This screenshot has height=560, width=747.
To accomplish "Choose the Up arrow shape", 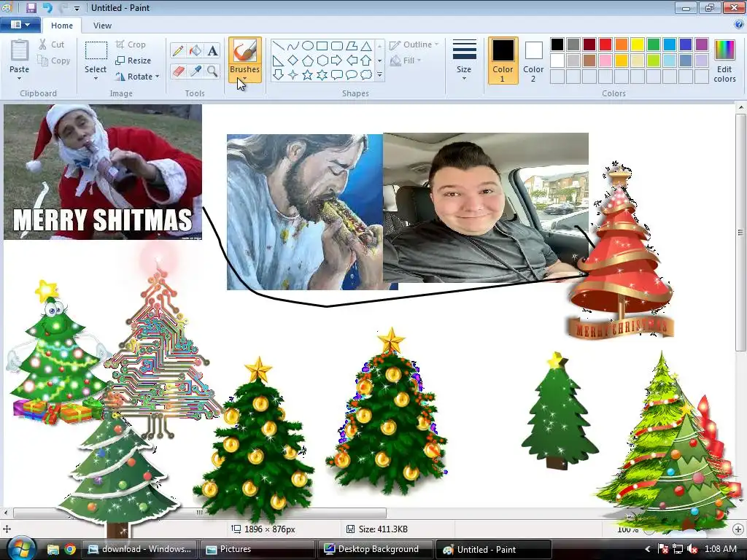I will 366,61.
